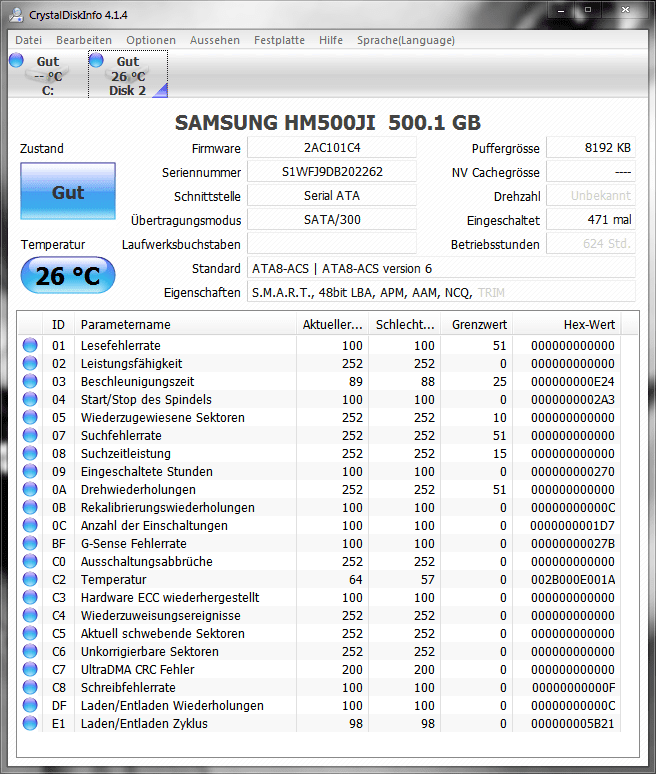
Task: Click the status orb for Leistungsfähigkeit row
Action: (x=30, y=363)
